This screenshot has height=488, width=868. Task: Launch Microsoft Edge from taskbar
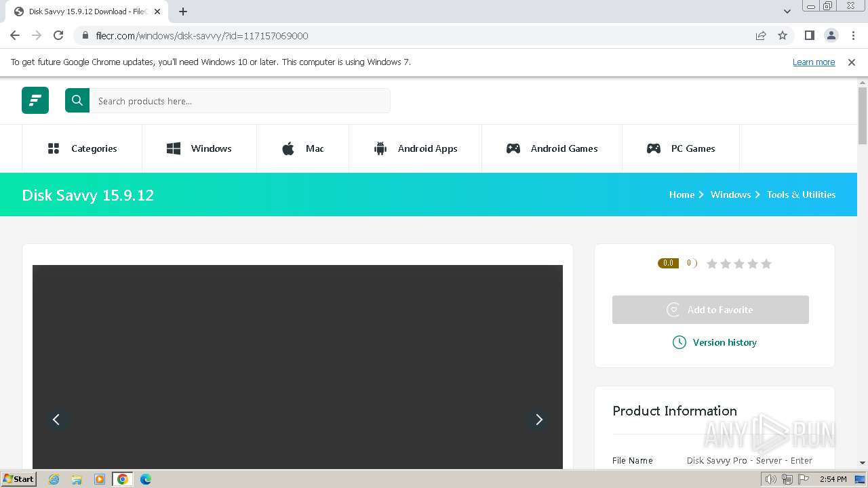click(x=145, y=479)
